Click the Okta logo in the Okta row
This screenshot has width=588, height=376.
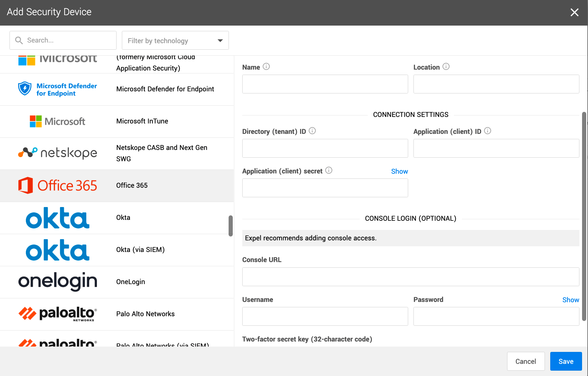58,218
